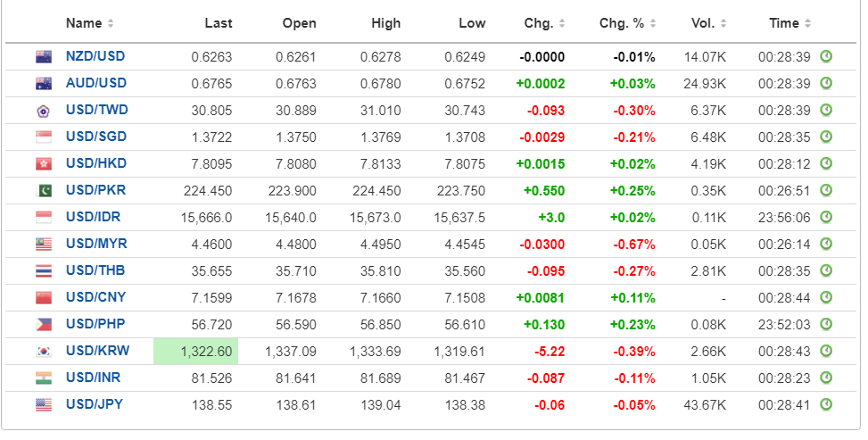Click the highlighted 1,322.60 last price cell
Screen dimensions: 868x440
point(196,351)
